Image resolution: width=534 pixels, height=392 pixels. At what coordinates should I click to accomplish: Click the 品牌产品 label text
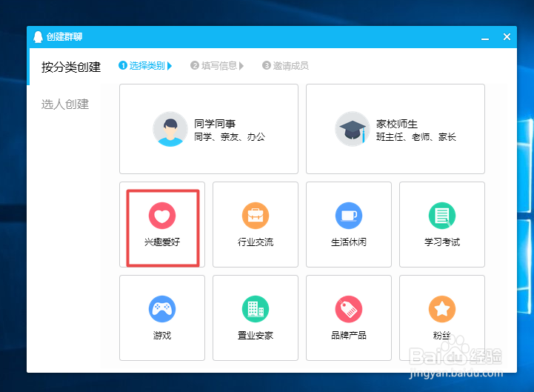tap(349, 336)
